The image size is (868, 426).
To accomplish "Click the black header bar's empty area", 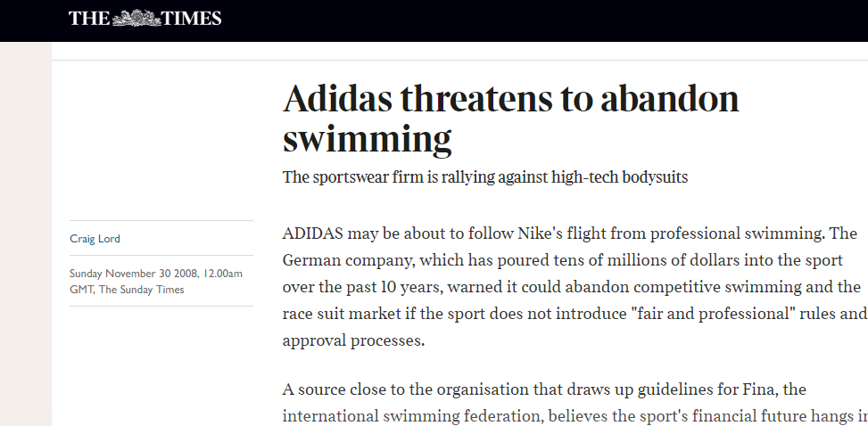I will (535, 20).
